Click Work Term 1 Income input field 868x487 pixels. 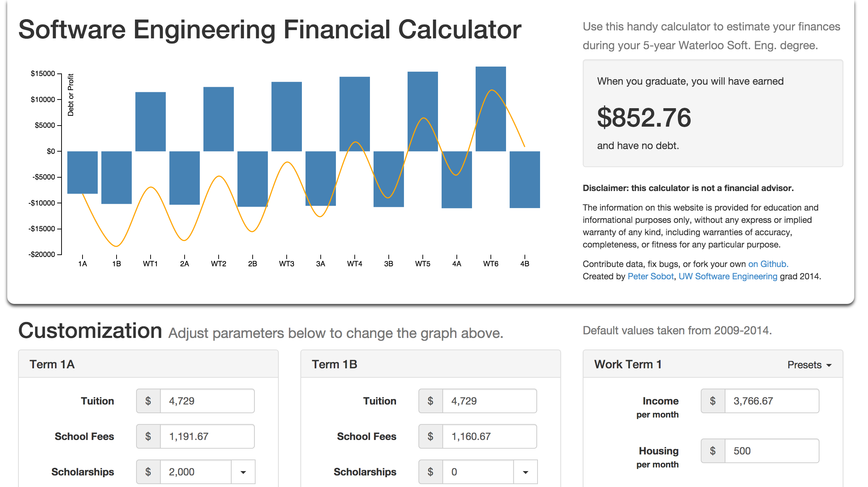point(772,401)
